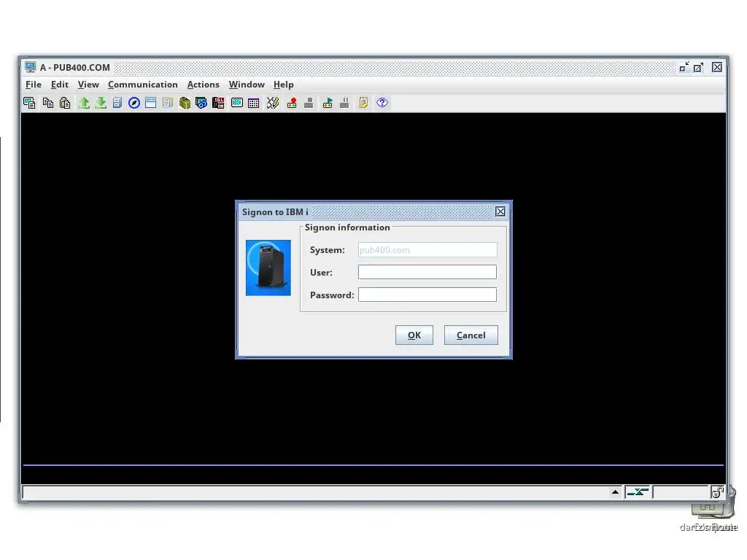Open the File menu
Screen dimensions: 747x560
click(x=34, y=85)
